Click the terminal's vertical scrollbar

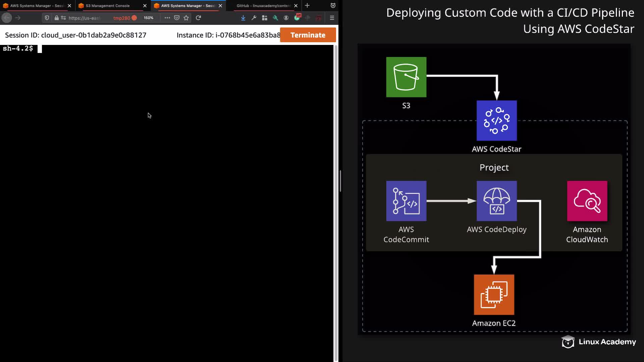tap(336, 201)
